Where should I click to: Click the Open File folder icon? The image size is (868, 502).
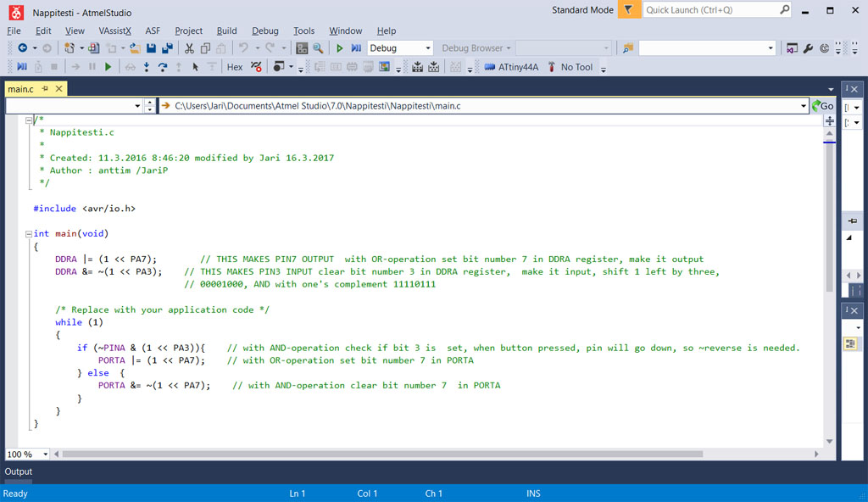[135, 48]
